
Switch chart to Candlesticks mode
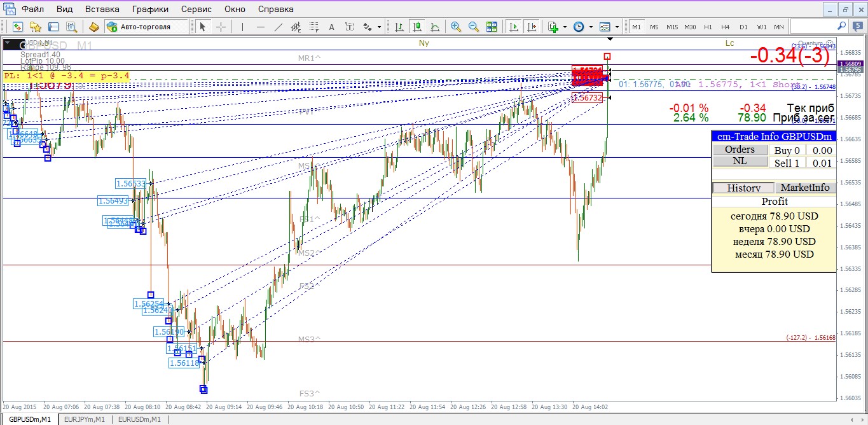pos(417,27)
